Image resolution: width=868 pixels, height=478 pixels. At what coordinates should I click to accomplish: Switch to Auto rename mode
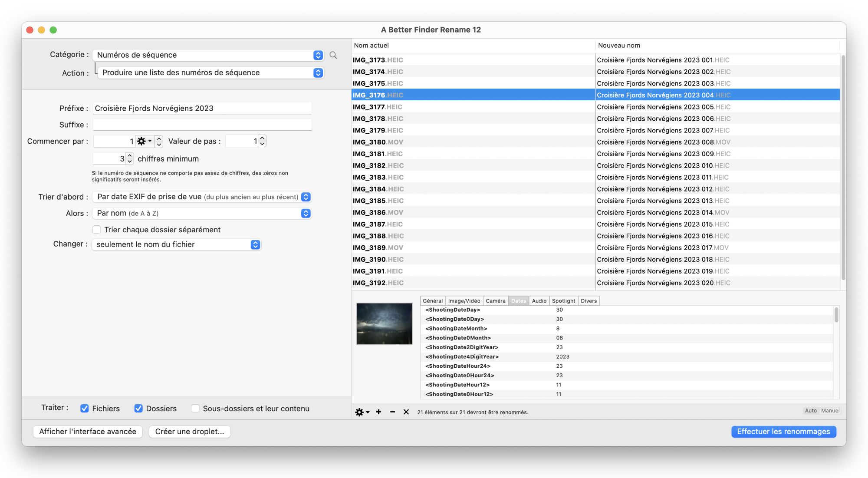click(811, 411)
